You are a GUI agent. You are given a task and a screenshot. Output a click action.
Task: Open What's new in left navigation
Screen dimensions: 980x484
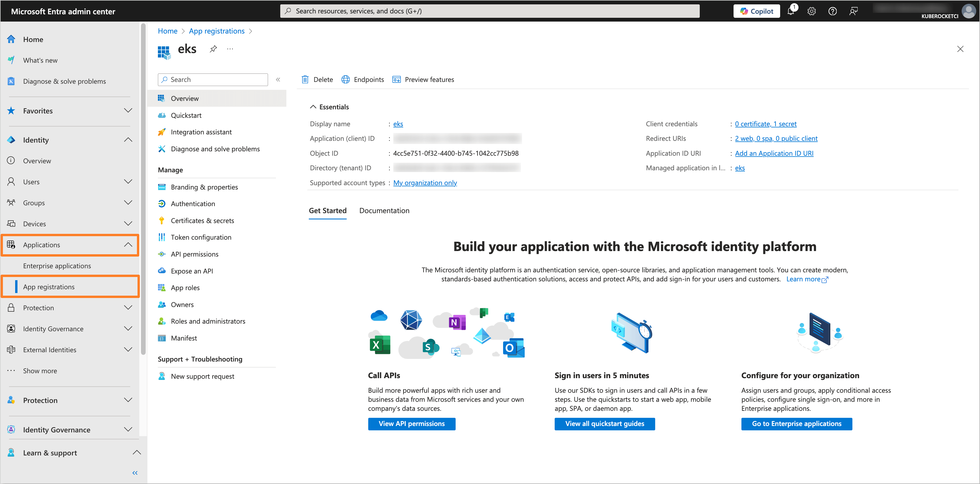tap(40, 60)
